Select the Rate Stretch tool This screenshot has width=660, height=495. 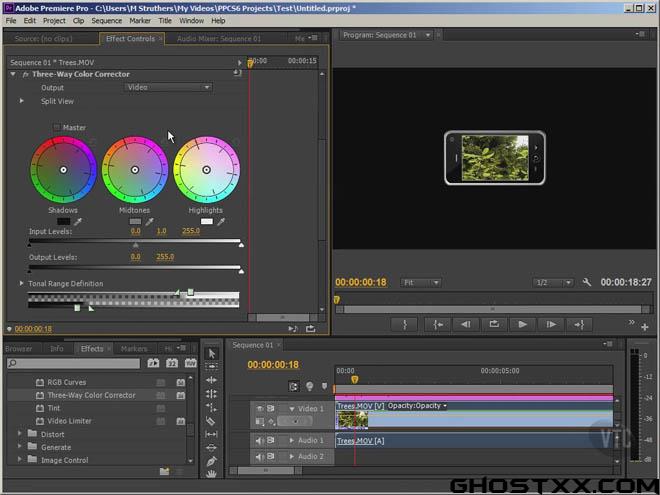click(x=211, y=407)
